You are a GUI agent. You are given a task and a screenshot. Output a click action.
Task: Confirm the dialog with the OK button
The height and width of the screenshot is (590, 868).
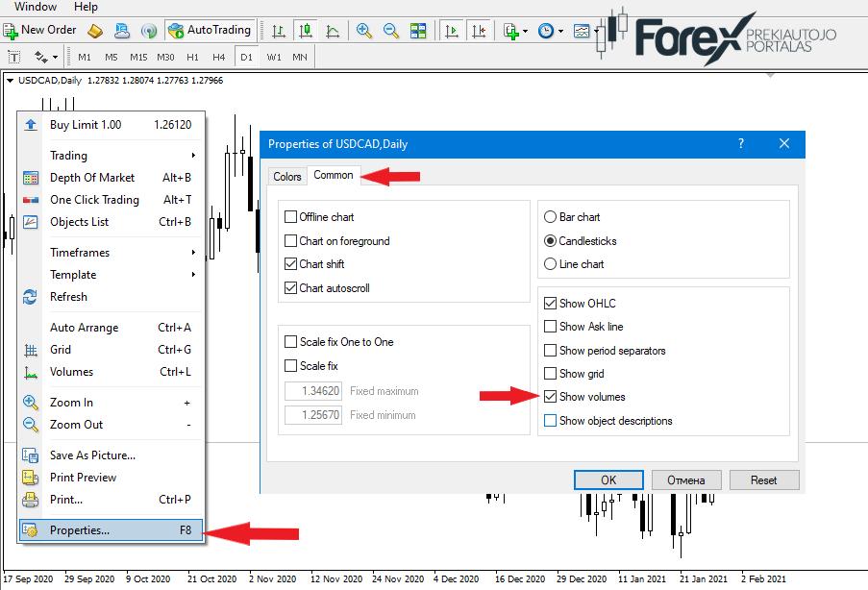point(608,479)
